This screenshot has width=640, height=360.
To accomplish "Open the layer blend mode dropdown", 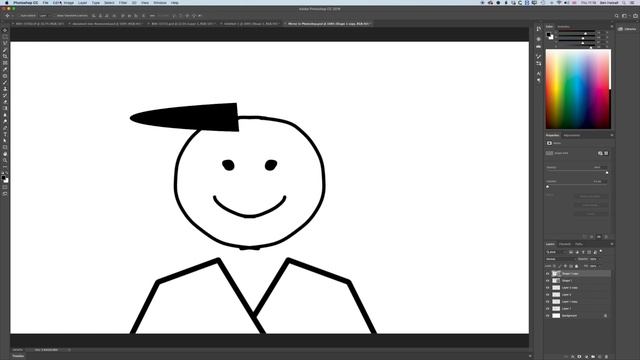I will click(x=560, y=259).
